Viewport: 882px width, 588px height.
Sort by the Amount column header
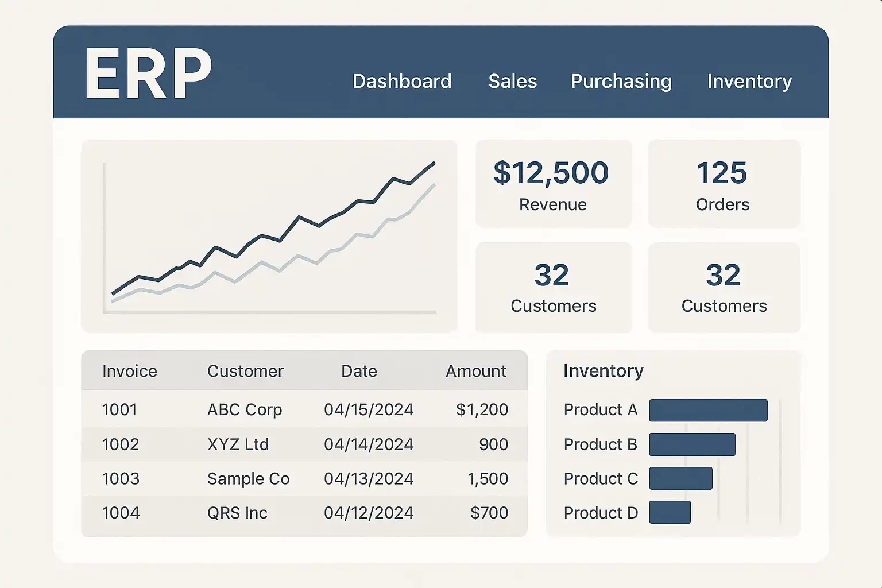click(x=475, y=371)
